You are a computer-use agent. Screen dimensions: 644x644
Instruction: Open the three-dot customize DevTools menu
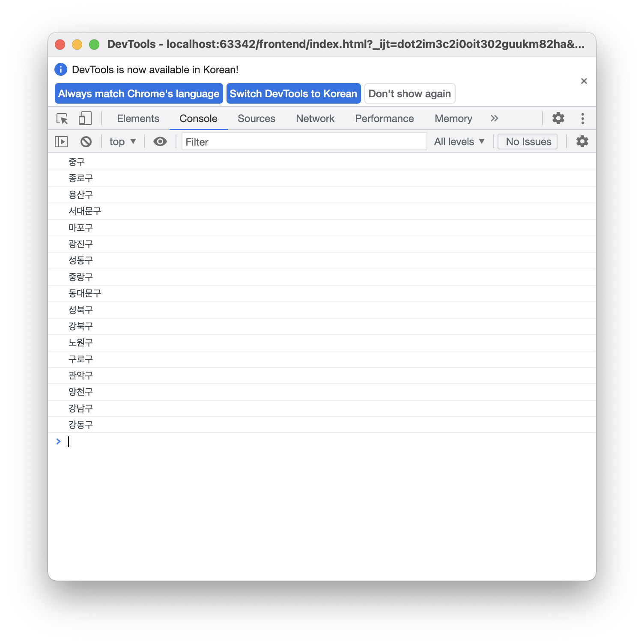[x=582, y=119]
